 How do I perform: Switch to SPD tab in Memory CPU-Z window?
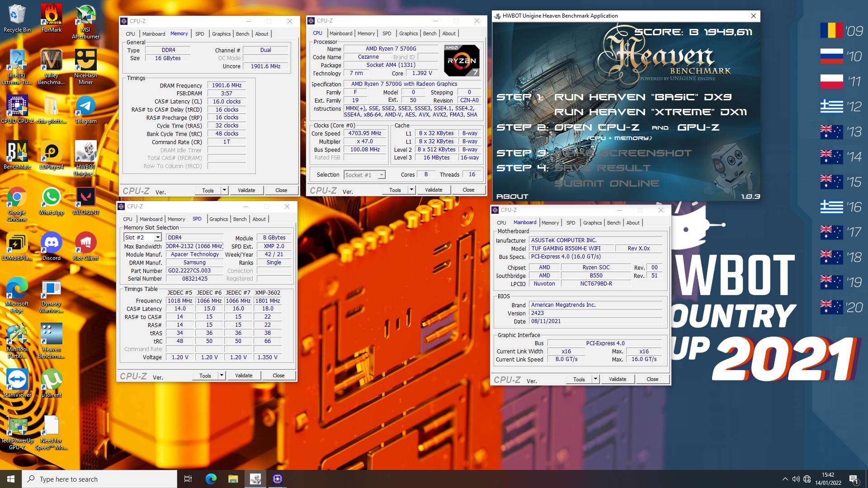(x=199, y=34)
